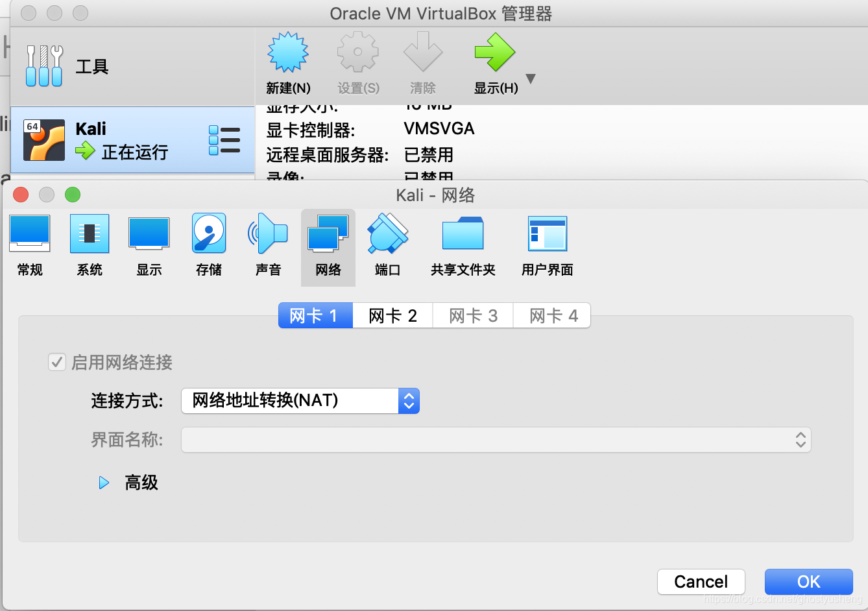Switch to the 网卡 3 tab
The width and height of the screenshot is (868, 611).
pos(473,316)
